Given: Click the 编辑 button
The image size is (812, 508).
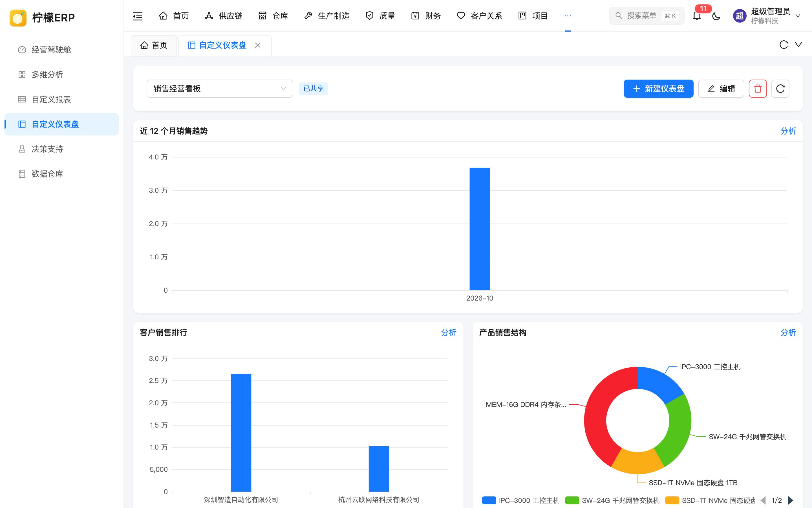Looking at the screenshot, I should coord(721,89).
